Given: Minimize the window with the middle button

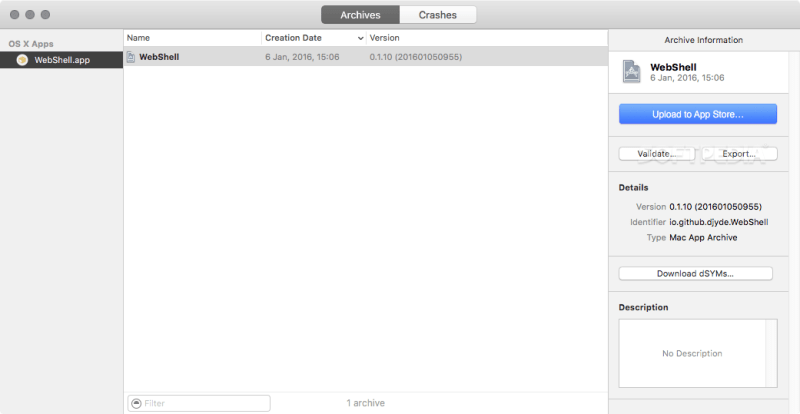Looking at the screenshot, I should click(x=30, y=15).
